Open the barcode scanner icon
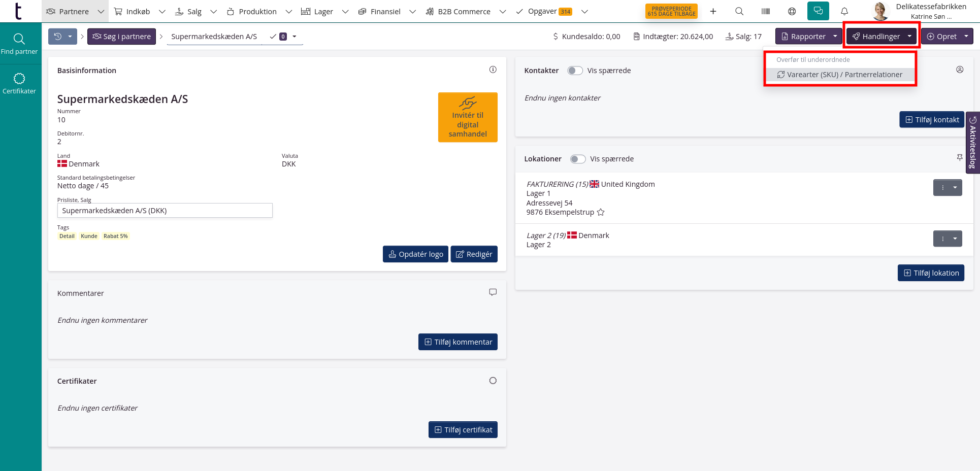 pos(766,11)
